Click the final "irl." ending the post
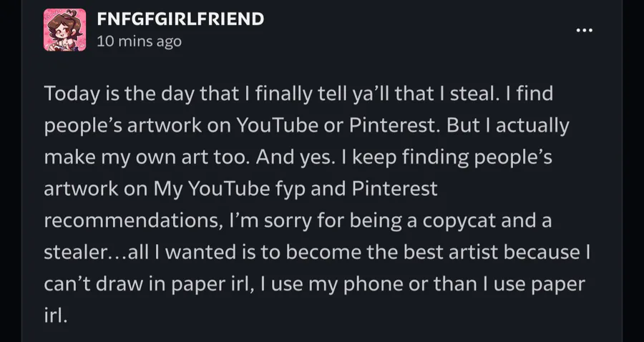Image resolution: width=644 pixels, height=342 pixels. pyautogui.click(x=55, y=316)
